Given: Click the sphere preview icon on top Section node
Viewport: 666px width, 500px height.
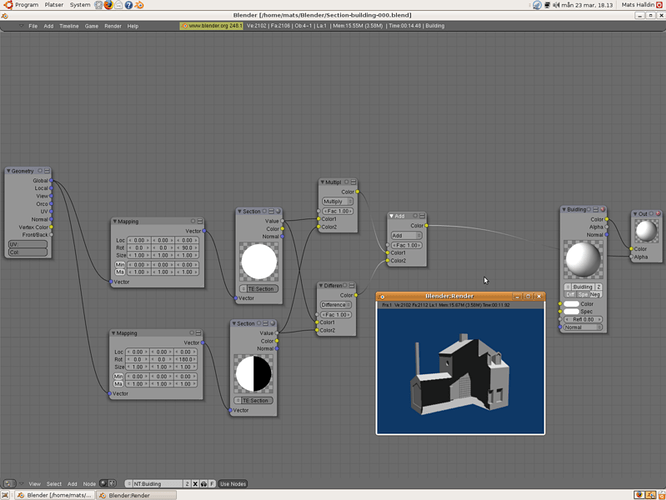Looking at the screenshot, I should (x=278, y=211).
